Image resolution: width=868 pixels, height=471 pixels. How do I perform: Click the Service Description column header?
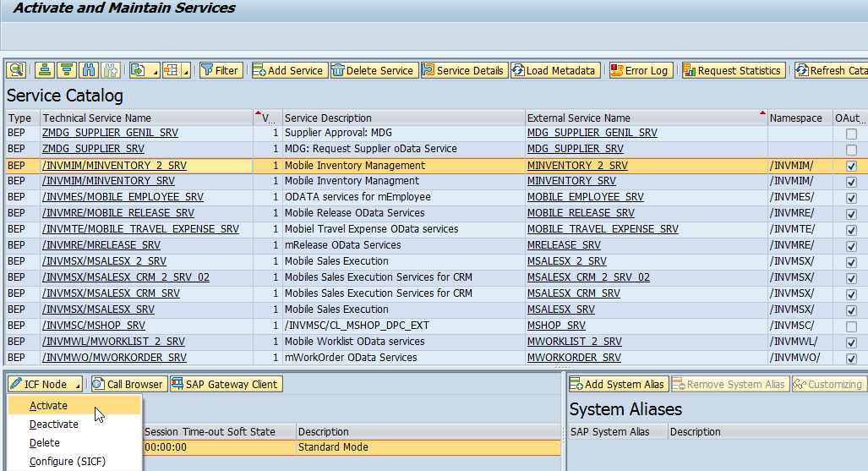coord(328,118)
